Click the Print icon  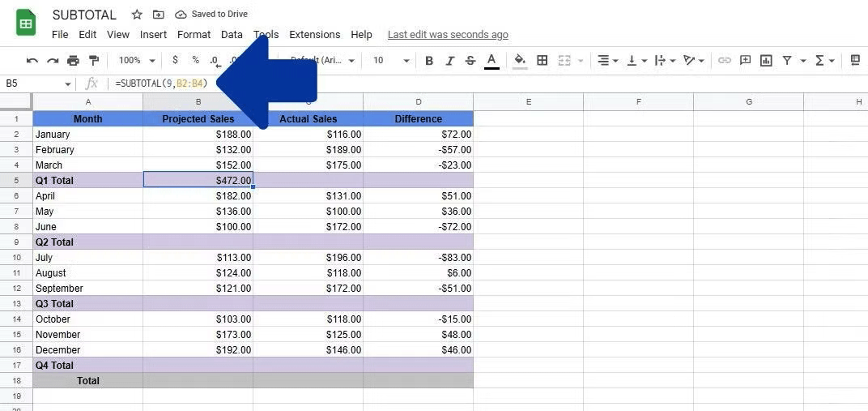tap(73, 60)
